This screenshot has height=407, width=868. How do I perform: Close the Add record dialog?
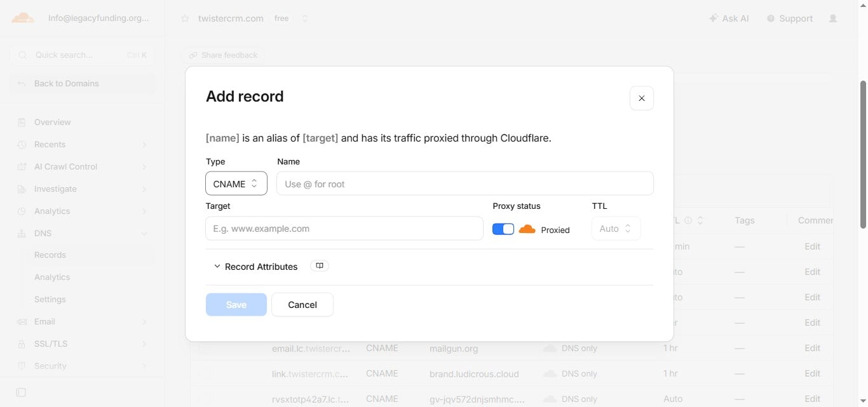click(642, 98)
